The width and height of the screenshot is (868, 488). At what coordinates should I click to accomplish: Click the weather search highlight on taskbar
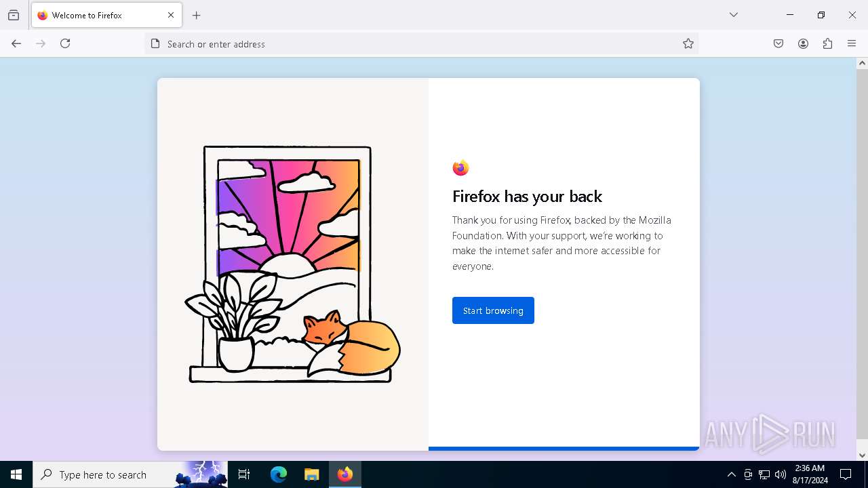point(201,474)
